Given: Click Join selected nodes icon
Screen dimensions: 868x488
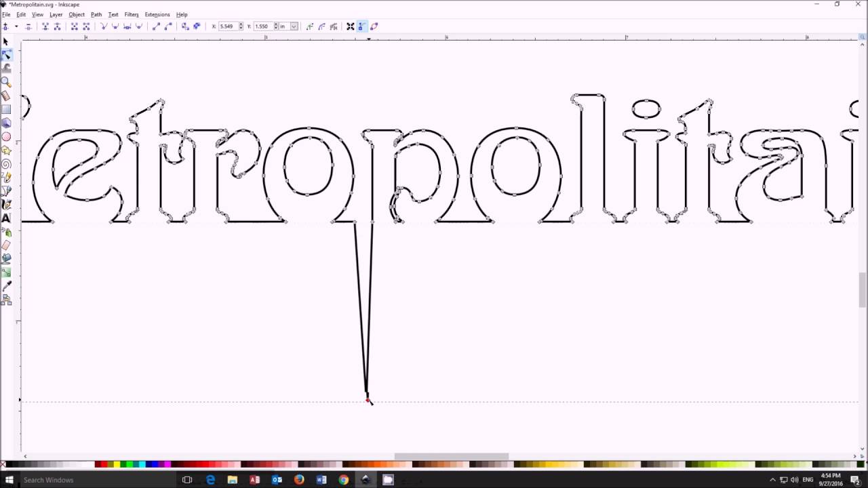Looking at the screenshot, I should pos(45,26).
